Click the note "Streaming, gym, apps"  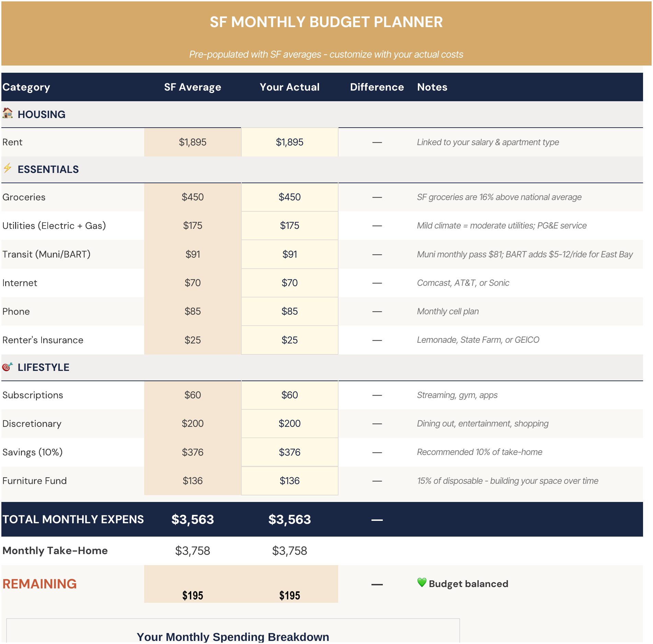click(457, 395)
